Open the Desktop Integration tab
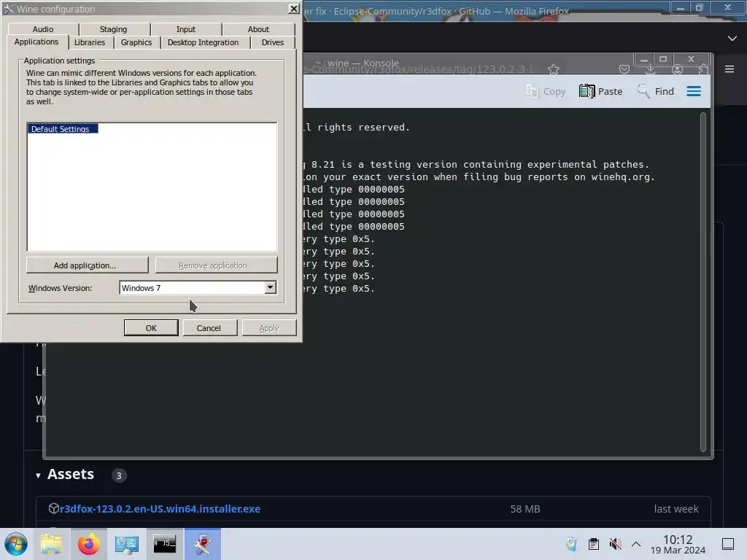The width and height of the screenshot is (747, 560). click(203, 42)
